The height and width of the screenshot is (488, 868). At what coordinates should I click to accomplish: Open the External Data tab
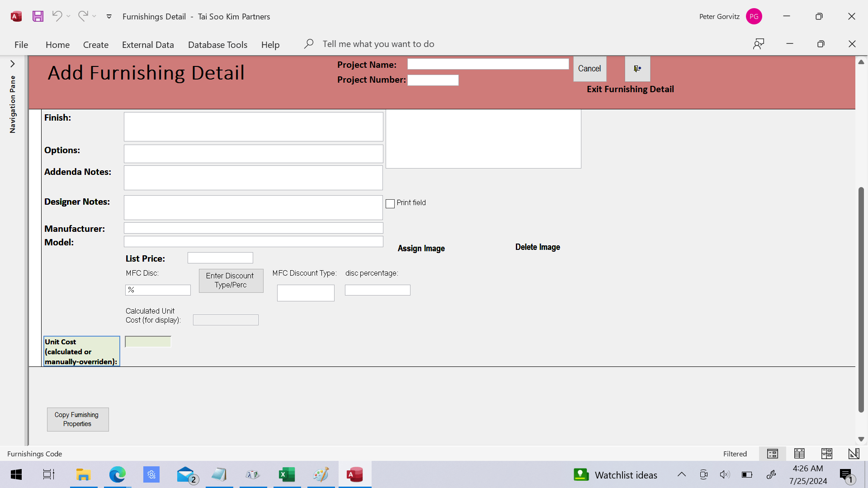click(148, 45)
